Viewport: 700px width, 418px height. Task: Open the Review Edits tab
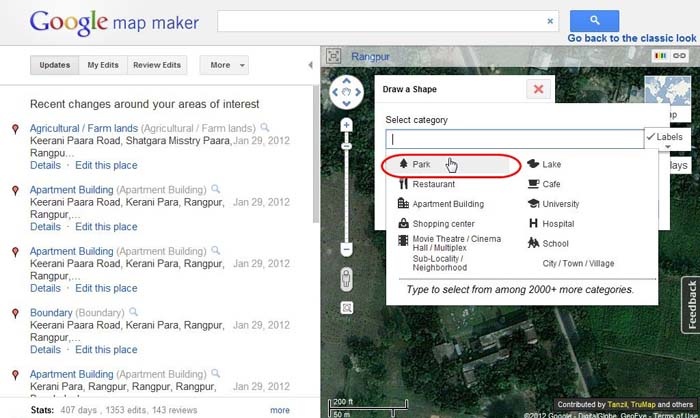(x=157, y=65)
